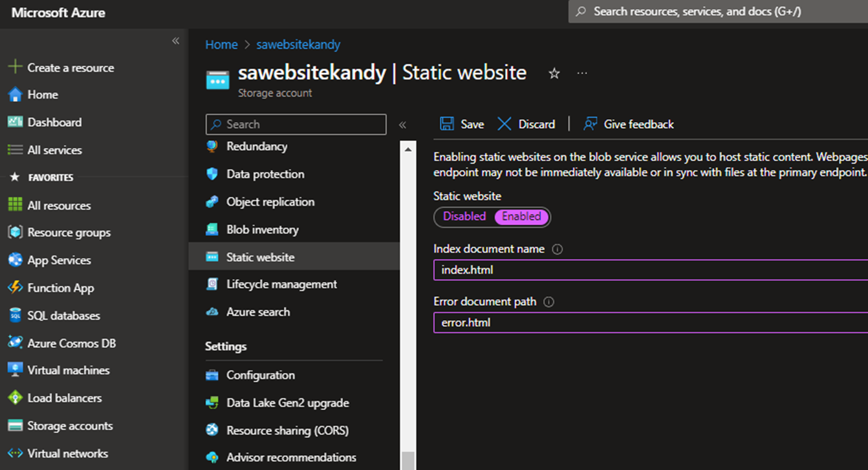Save the static website settings
868x470 pixels.
point(462,124)
